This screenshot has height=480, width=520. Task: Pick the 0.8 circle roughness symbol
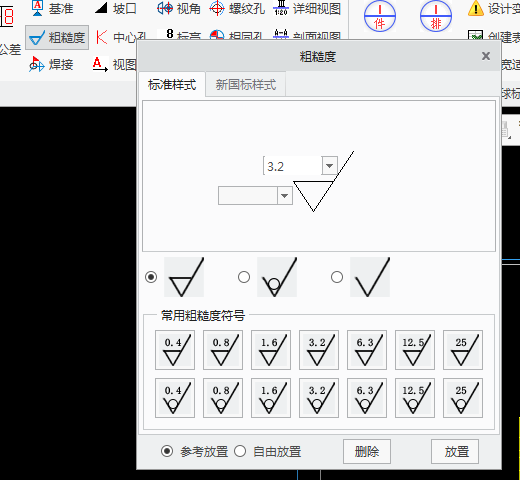223,398
